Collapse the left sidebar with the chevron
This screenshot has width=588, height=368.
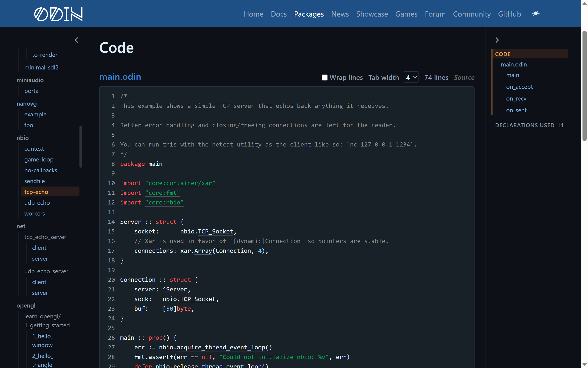tap(77, 40)
